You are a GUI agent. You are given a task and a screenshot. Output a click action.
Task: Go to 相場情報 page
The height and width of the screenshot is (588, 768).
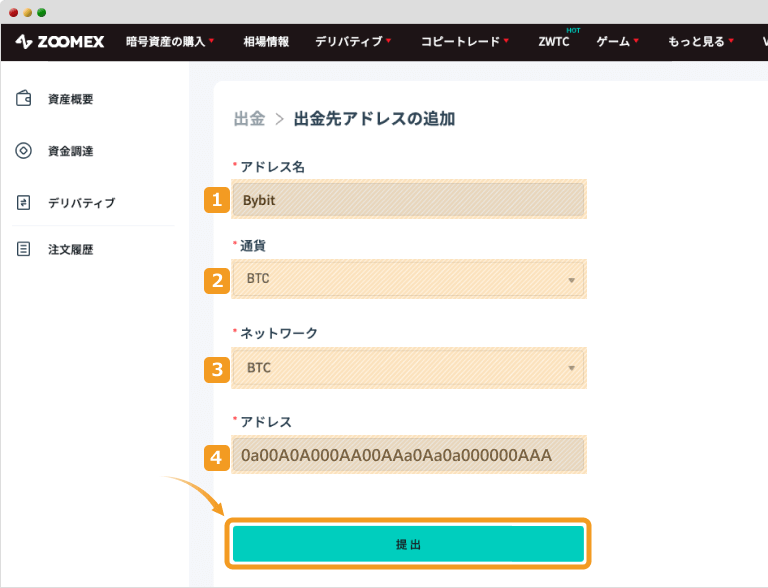[266, 42]
